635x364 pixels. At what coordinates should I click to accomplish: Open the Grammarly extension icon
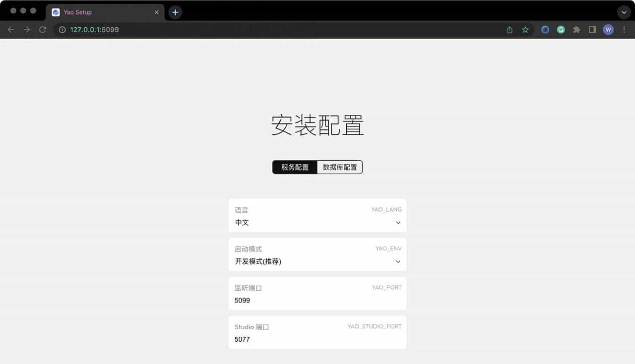(x=561, y=30)
